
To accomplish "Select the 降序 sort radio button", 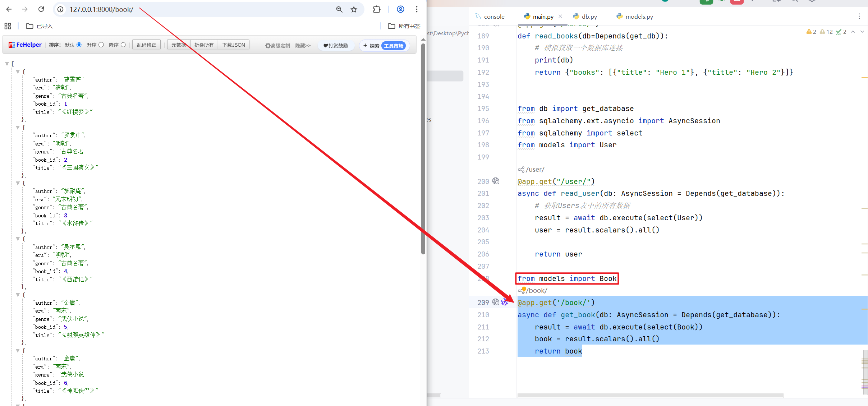I will [x=123, y=45].
